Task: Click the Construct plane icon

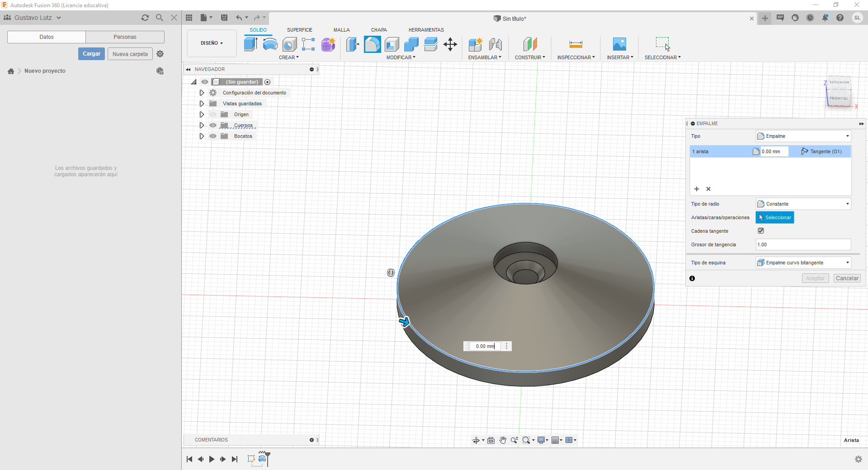Action: tap(530, 44)
